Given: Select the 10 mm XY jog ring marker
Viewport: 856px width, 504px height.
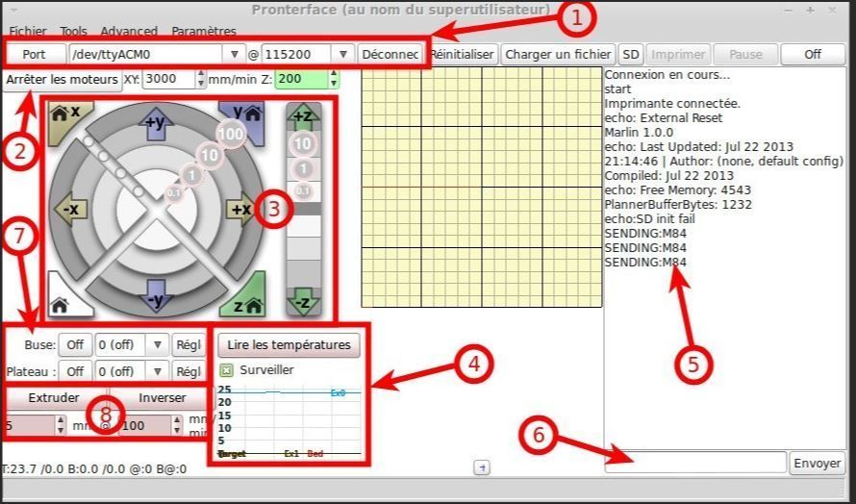Looking at the screenshot, I should pyautogui.click(x=210, y=156).
